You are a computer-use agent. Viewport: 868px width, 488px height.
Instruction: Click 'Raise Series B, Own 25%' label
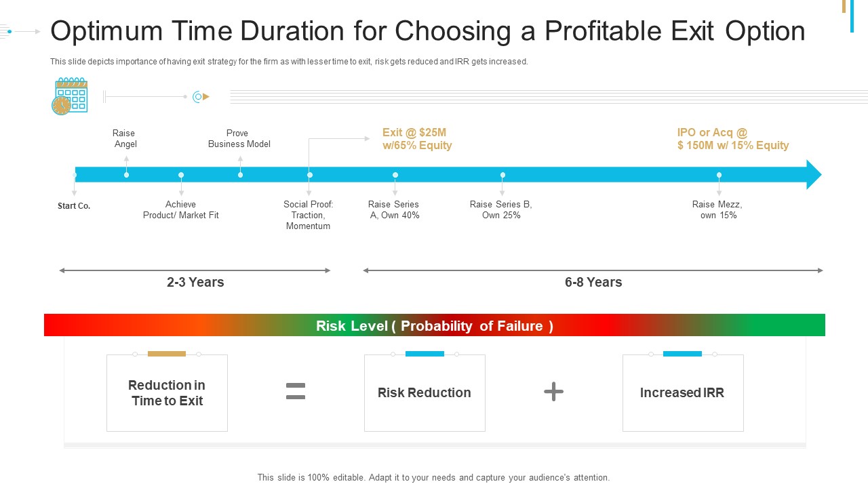click(x=501, y=210)
